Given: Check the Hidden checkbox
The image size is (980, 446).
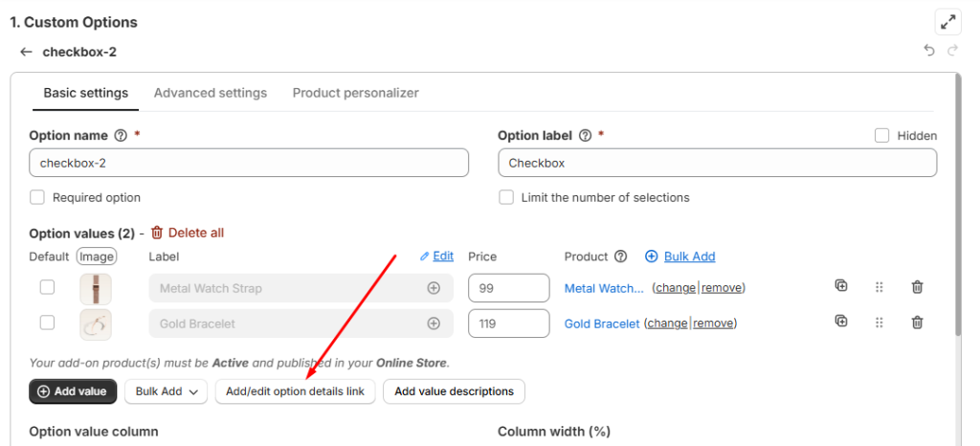Looking at the screenshot, I should point(882,136).
